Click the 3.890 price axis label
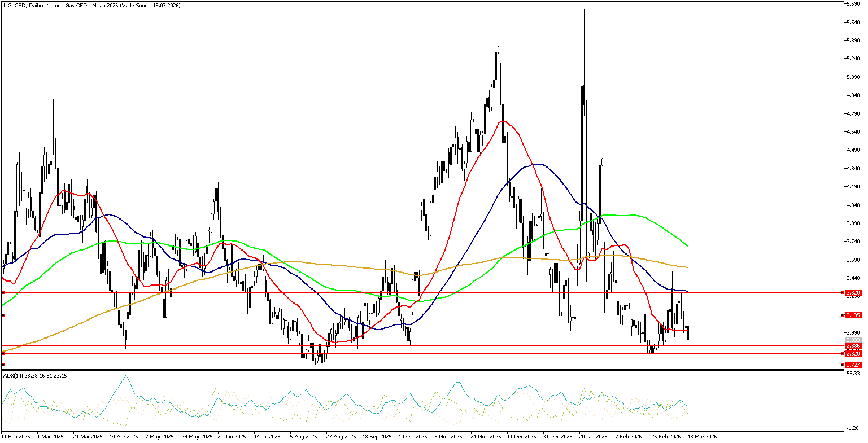Viewport: 868px width, 443px height. [853, 223]
